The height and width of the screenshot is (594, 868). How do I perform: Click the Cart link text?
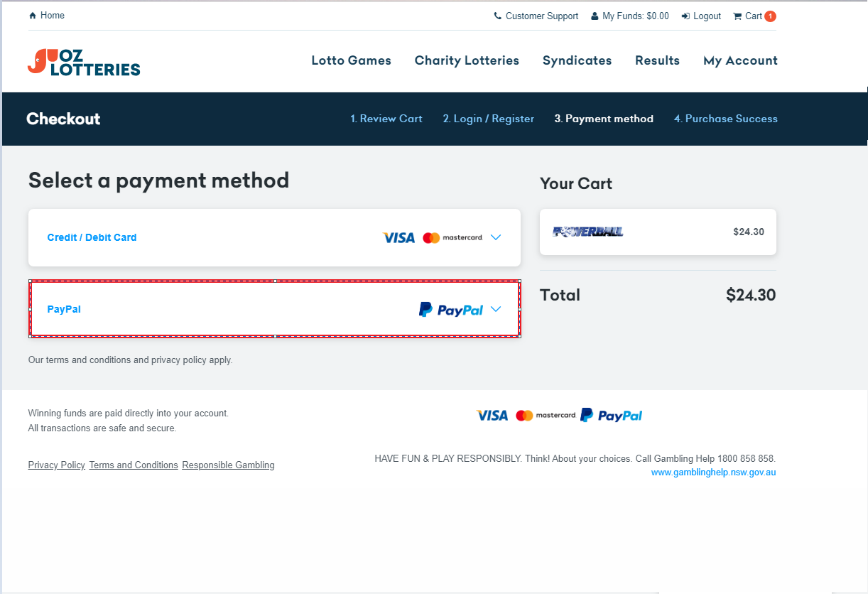click(754, 16)
